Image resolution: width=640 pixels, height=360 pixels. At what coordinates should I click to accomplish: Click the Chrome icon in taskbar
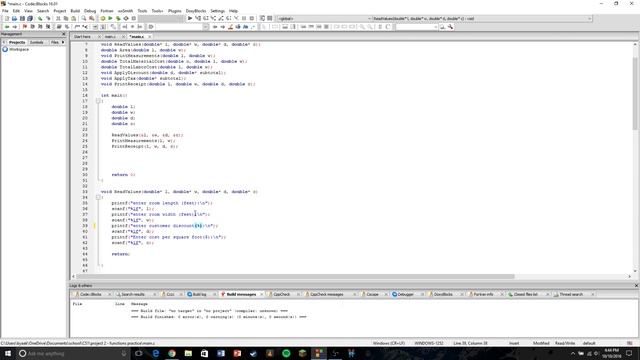[172, 353]
